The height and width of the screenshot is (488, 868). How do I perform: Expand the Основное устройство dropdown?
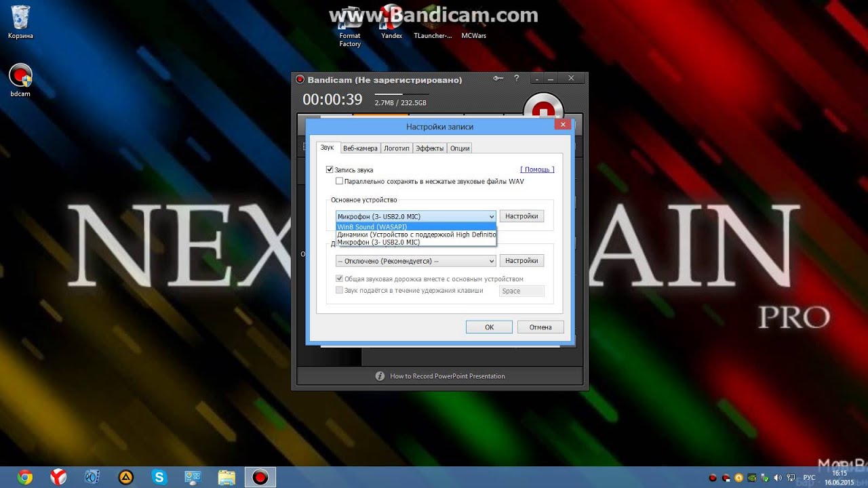[416, 216]
